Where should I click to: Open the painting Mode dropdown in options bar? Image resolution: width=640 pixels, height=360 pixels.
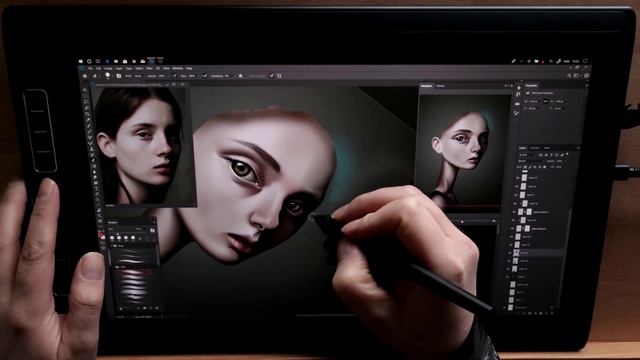coord(139,76)
